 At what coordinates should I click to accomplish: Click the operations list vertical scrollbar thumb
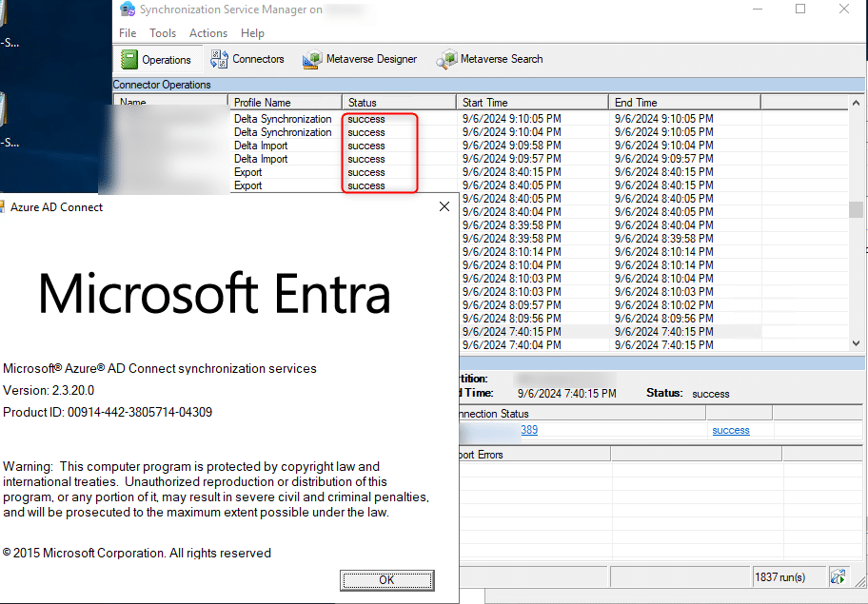pyautogui.click(x=856, y=209)
